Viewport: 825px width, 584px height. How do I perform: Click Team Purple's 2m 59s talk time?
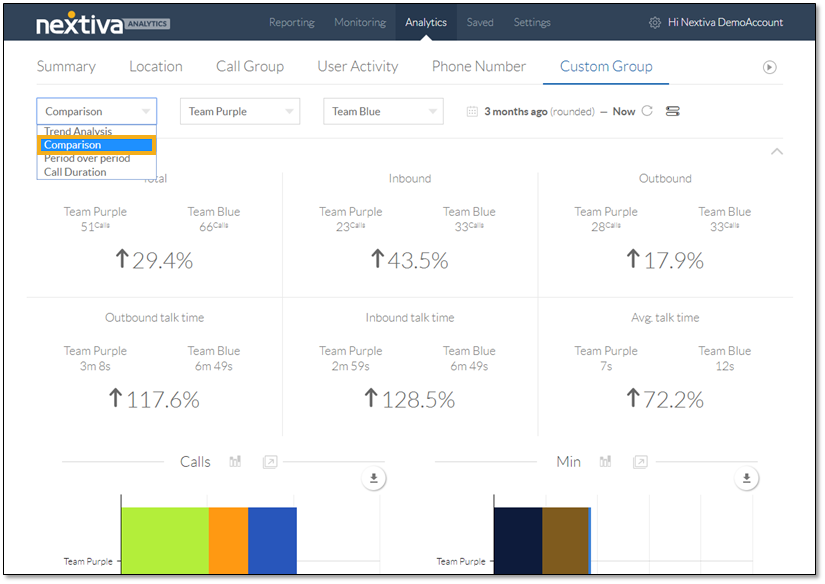coord(350,366)
